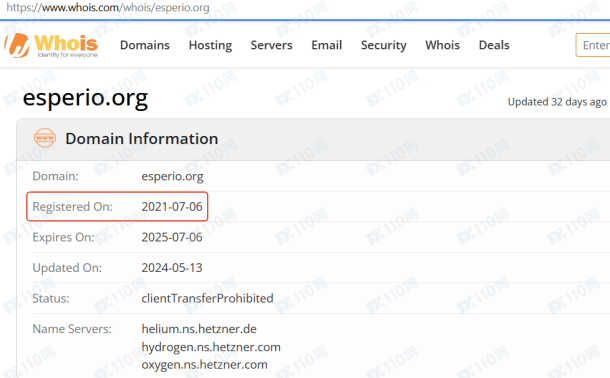610x378 pixels.
Task: Select name server hydrogen.ns.hetzner.com
Action: tap(211, 347)
